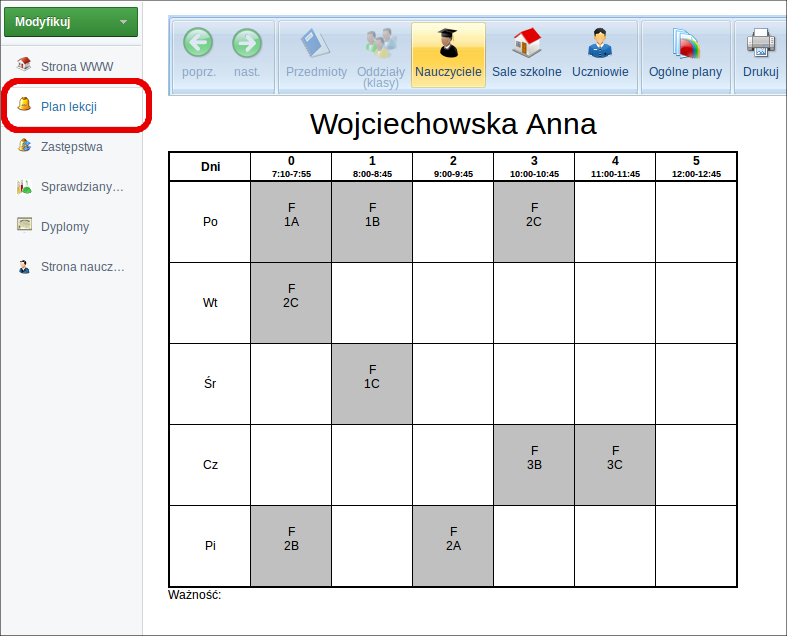Viewport: 787px width, 636px height.
Task: Click the Zastępstwa sidebar icon
Action: point(24,146)
